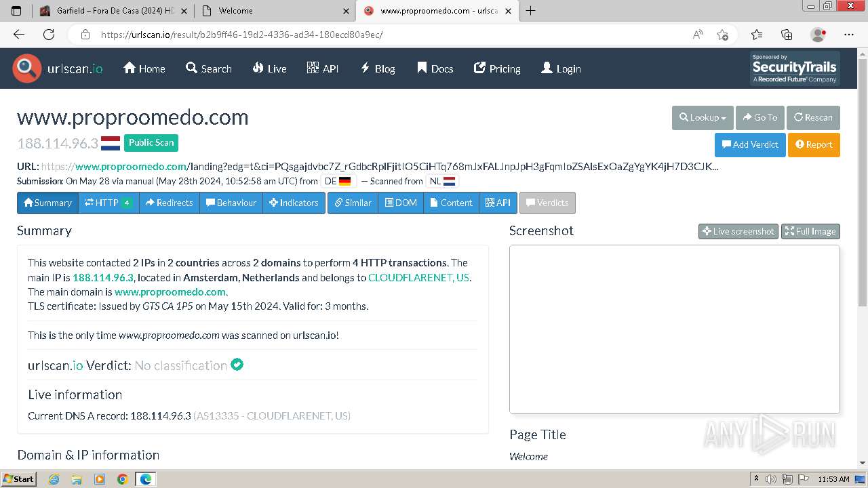Image resolution: width=868 pixels, height=488 pixels.
Task: Report this scan
Action: pyautogui.click(x=814, y=144)
